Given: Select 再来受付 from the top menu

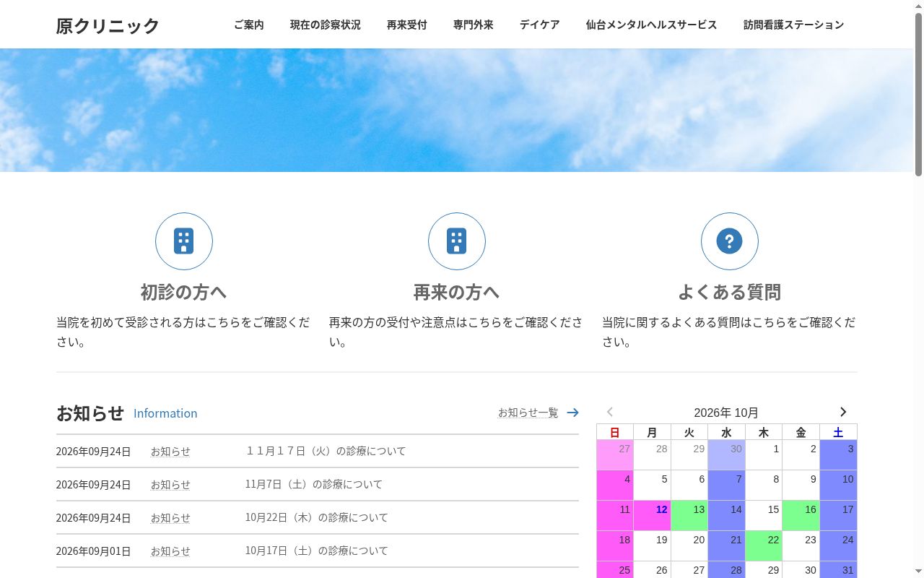Looking at the screenshot, I should click(x=407, y=25).
